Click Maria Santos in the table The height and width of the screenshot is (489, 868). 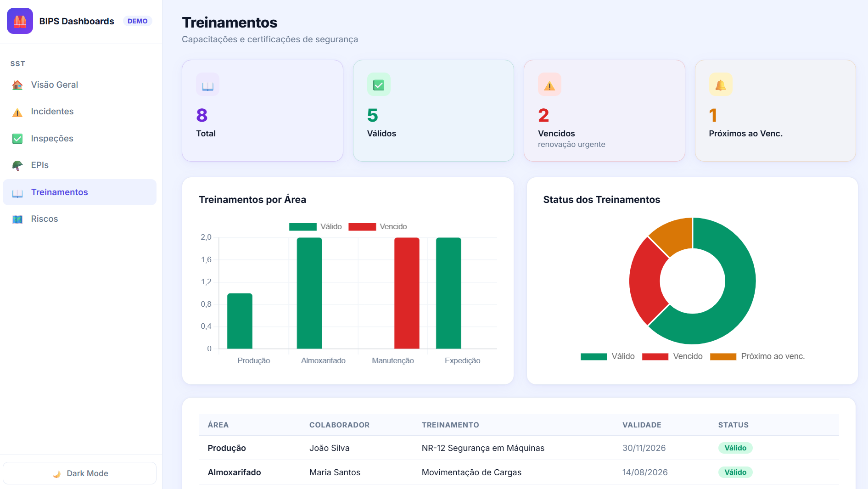coord(335,472)
